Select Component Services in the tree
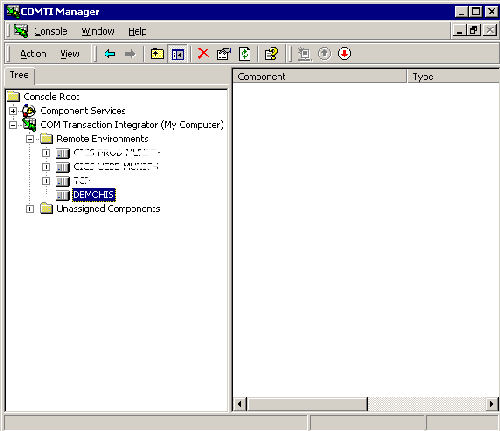The width and height of the screenshot is (500, 431). point(83,111)
